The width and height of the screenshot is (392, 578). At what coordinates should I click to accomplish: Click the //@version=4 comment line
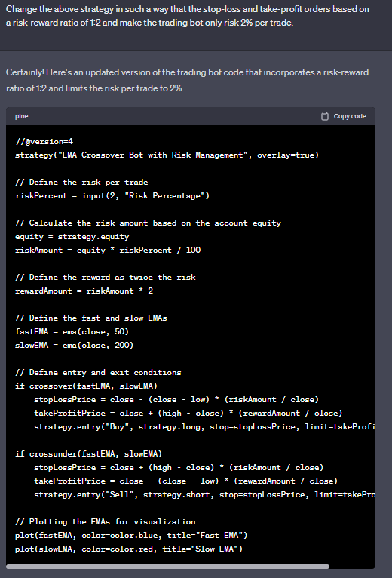point(44,142)
